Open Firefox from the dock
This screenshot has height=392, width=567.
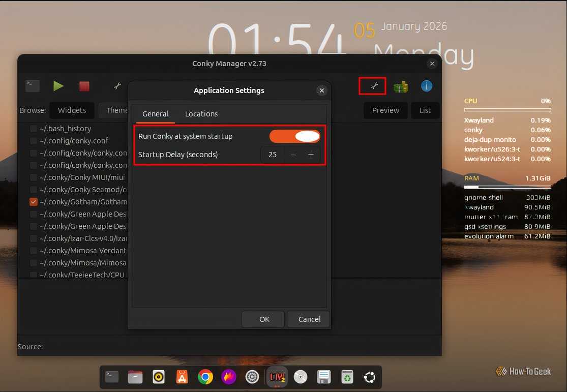(228, 377)
